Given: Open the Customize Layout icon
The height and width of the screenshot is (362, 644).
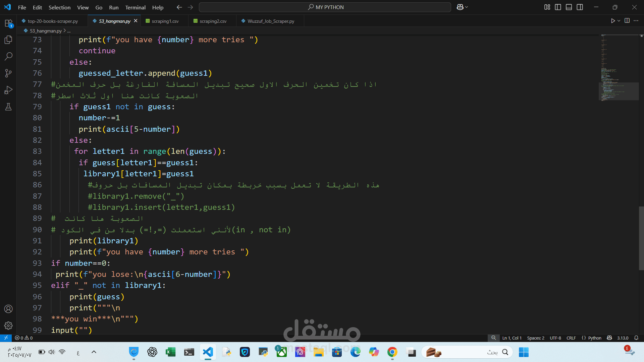Looking at the screenshot, I should coord(547,7).
